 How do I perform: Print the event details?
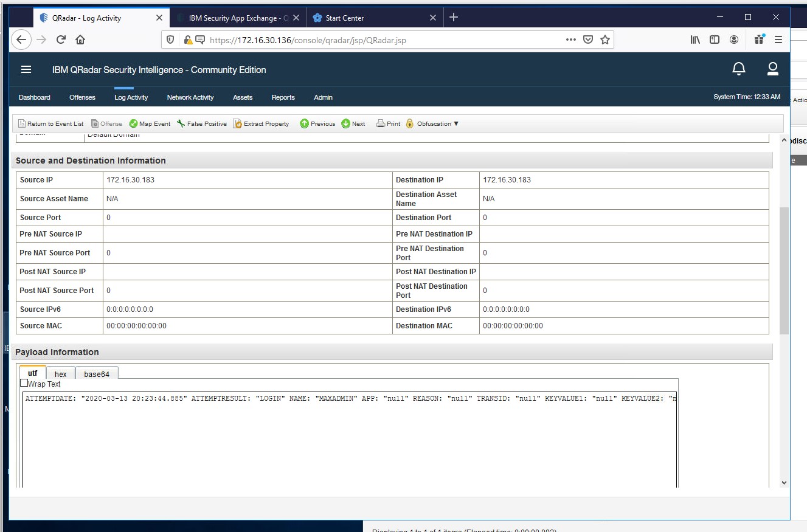click(387, 123)
